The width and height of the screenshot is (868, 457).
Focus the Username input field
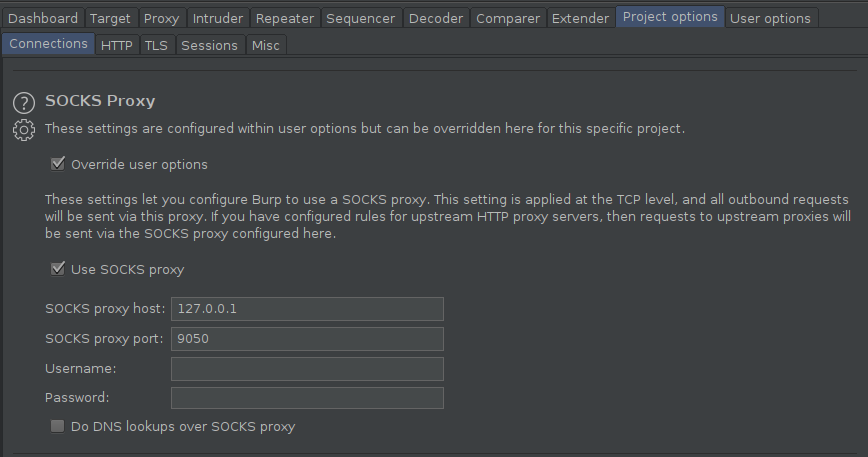(x=307, y=368)
